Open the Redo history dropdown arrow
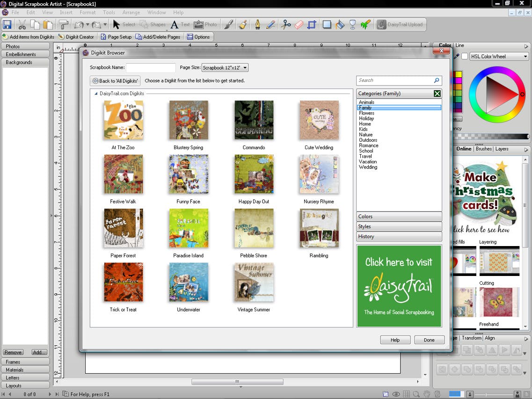The height and width of the screenshot is (399, 532). click(105, 24)
